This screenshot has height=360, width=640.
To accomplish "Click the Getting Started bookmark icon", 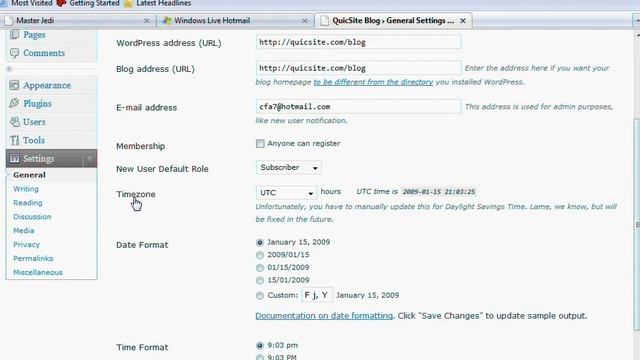I will (x=61, y=3).
